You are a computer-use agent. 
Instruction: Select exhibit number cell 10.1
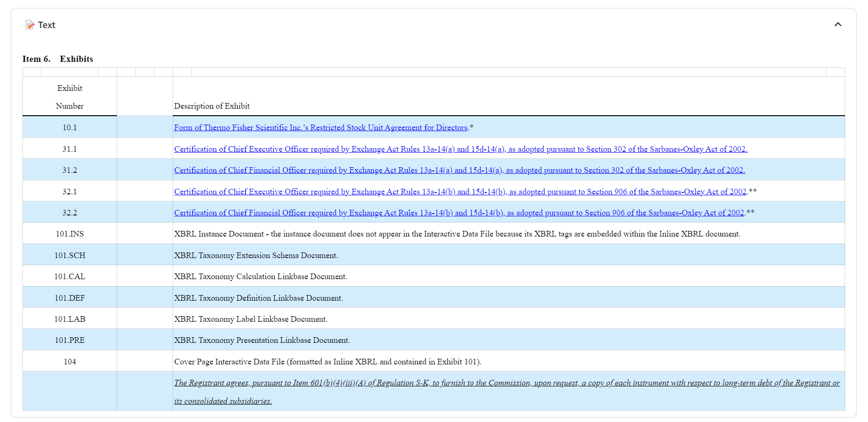point(69,127)
